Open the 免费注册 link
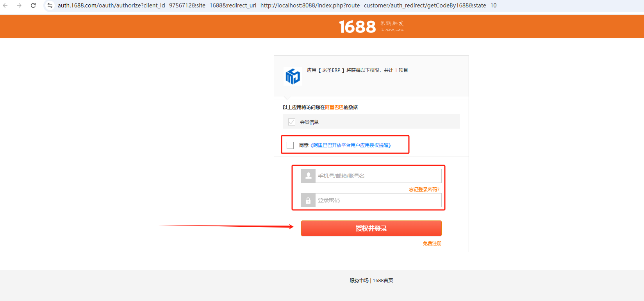This screenshot has width=644, height=301. point(432,244)
